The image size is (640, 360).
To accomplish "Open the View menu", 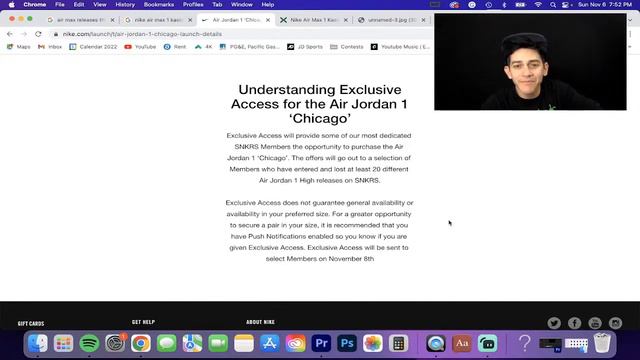I will (x=100, y=4).
